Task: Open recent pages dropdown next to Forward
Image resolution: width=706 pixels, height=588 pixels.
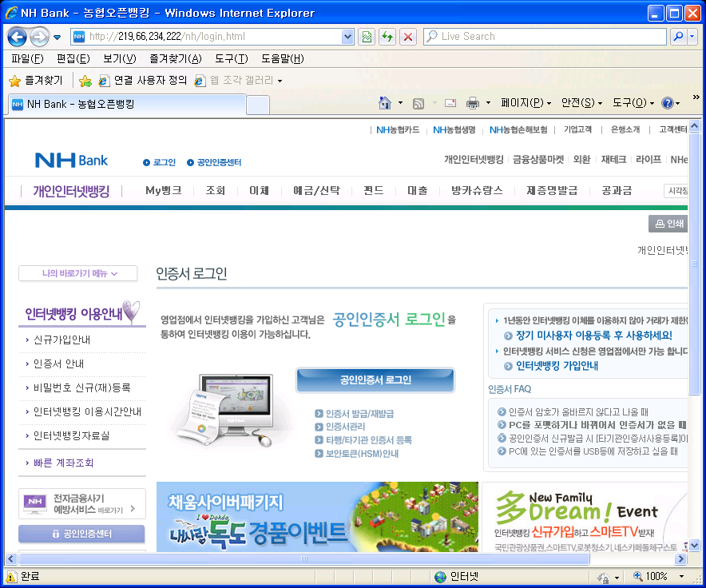Action: coord(58,38)
